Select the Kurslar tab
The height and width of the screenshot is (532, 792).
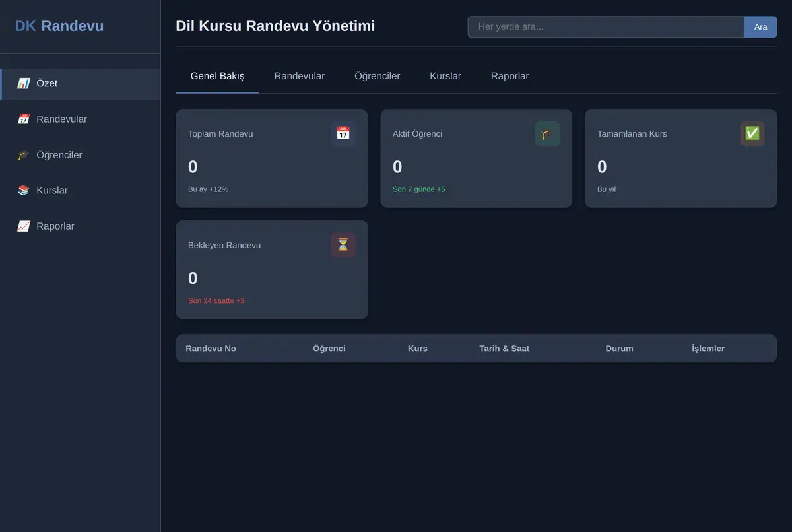(x=445, y=76)
